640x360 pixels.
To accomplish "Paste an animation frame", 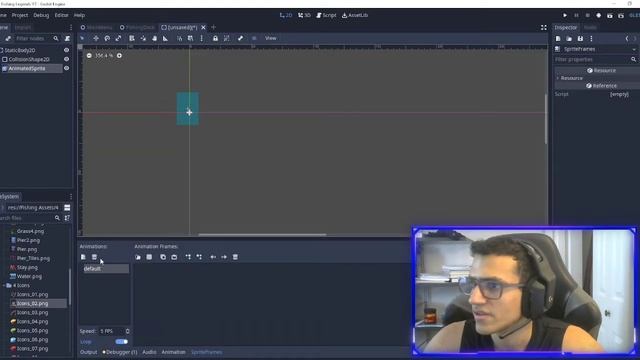I will (x=174, y=257).
